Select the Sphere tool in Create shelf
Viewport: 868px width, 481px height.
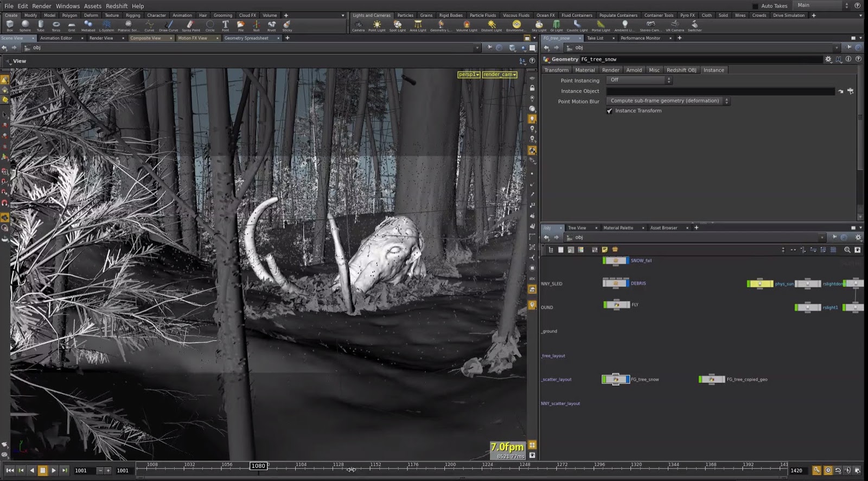[25, 25]
